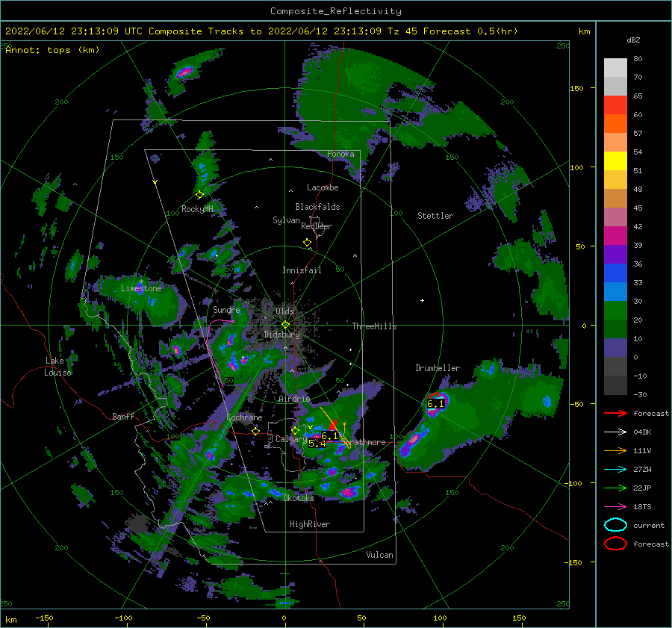Click the Lacombe city label
This screenshot has width=672, height=628.
[323, 187]
